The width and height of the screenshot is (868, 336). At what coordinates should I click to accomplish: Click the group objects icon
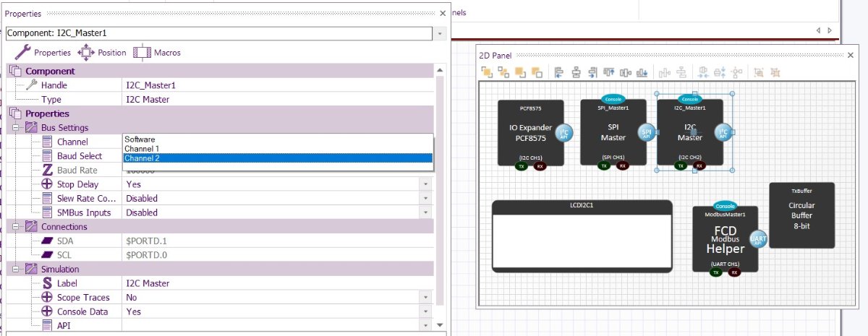click(759, 72)
